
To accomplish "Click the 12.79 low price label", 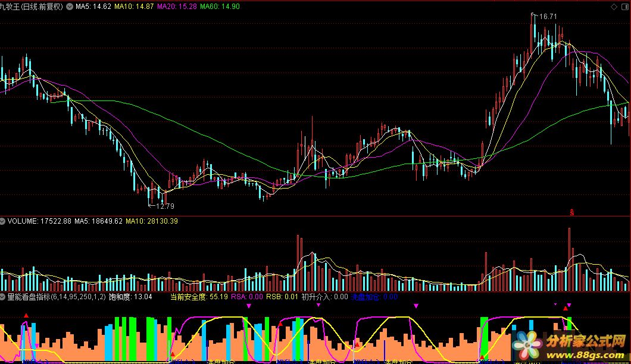I will click(165, 206).
